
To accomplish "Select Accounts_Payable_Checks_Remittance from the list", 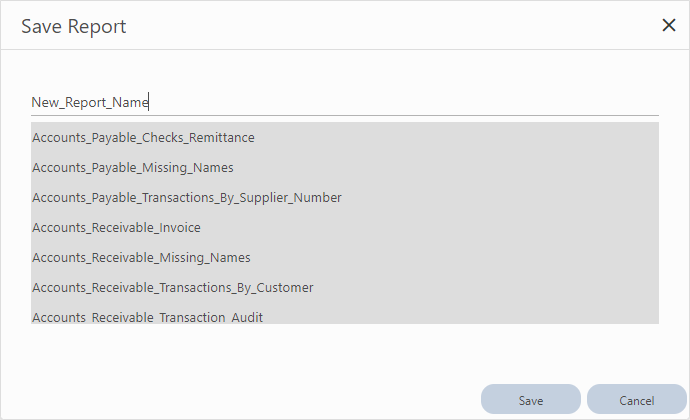I will pos(143,137).
